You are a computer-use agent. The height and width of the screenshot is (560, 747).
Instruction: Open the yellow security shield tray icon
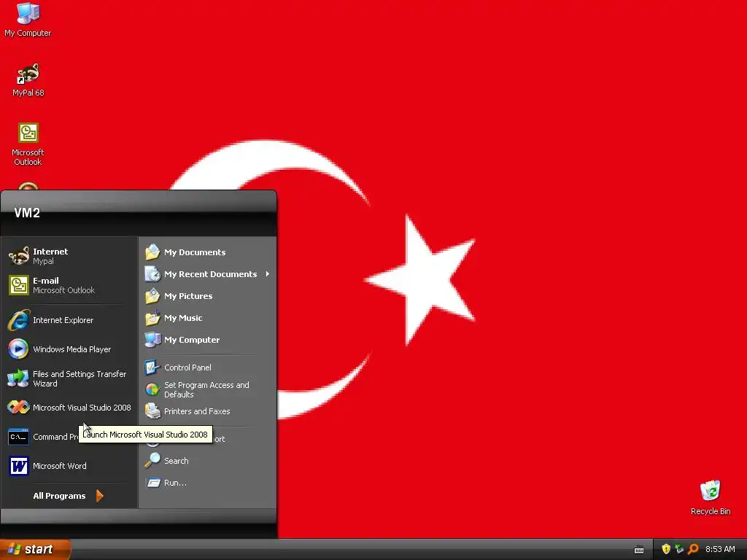tap(666, 549)
